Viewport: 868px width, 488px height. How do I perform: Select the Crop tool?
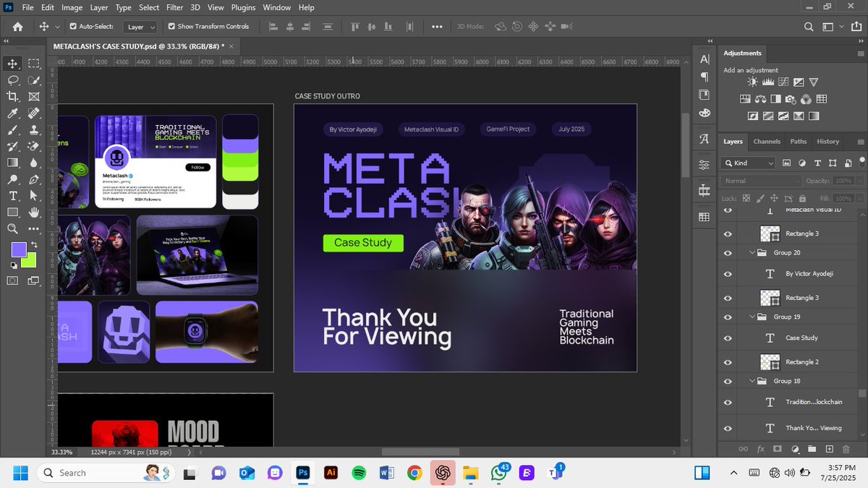click(x=13, y=97)
